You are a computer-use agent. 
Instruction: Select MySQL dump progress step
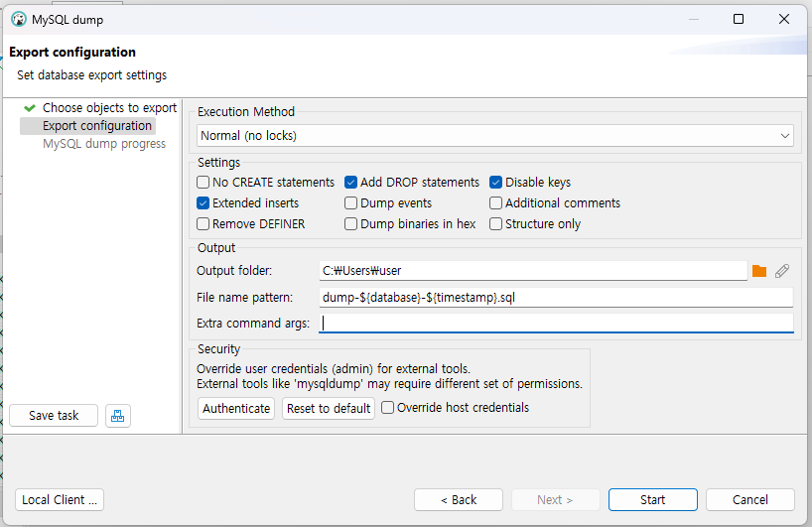click(x=104, y=144)
